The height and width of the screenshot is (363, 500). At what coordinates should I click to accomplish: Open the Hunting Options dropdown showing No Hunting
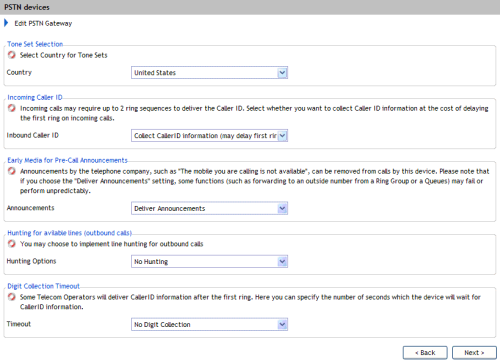click(x=209, y=262)
